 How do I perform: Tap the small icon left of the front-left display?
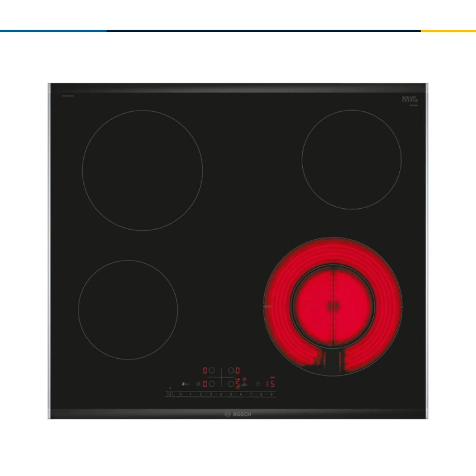198,384
